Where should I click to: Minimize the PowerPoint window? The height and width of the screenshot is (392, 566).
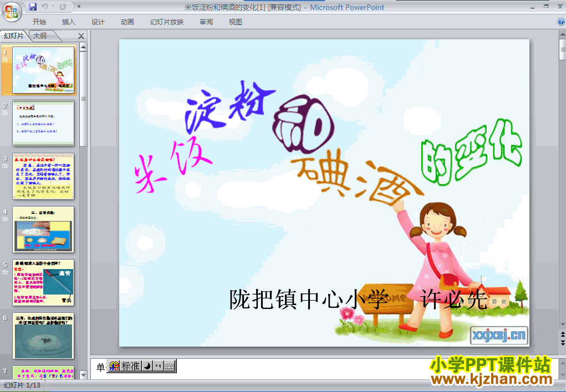532,7
